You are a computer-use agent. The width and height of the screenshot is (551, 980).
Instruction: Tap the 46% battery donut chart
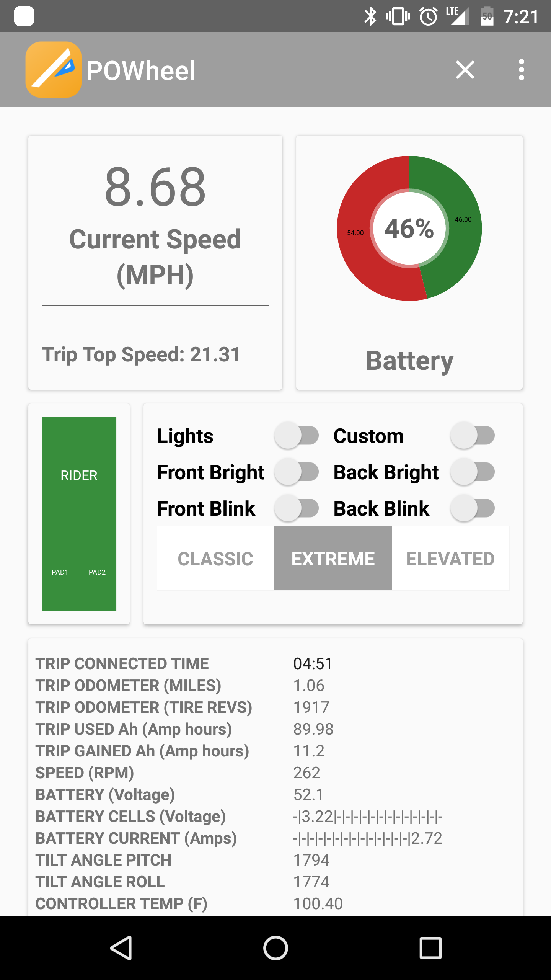[x=409, y=228]
